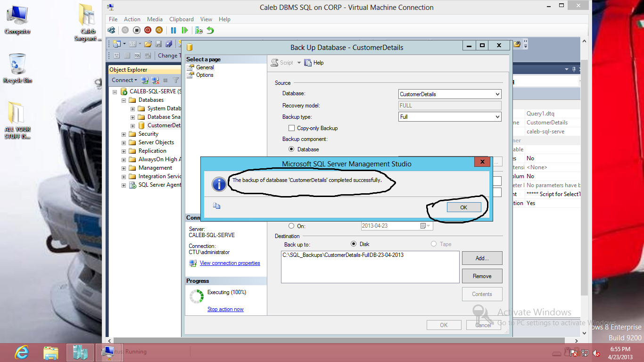Select the Disk destination radio button

pyautogui.click(x=354, y=244)
